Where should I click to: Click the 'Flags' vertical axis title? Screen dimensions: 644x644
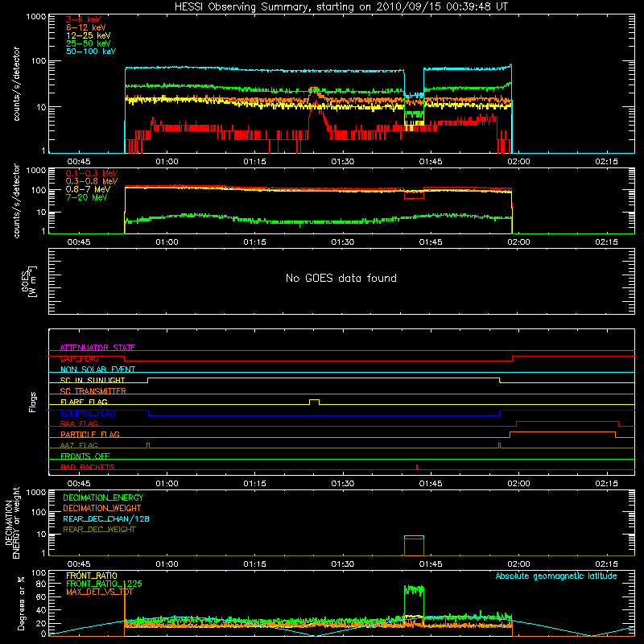pyautogui.click(x=33, y=402)
